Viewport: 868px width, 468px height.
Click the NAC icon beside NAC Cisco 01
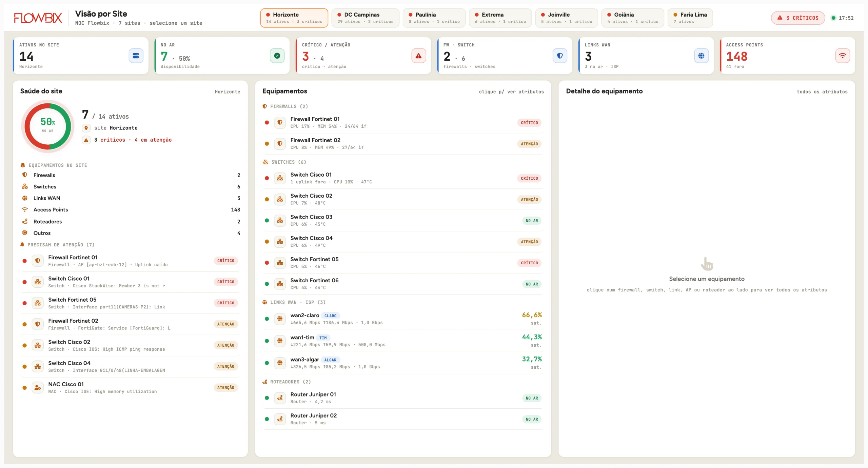38,387
